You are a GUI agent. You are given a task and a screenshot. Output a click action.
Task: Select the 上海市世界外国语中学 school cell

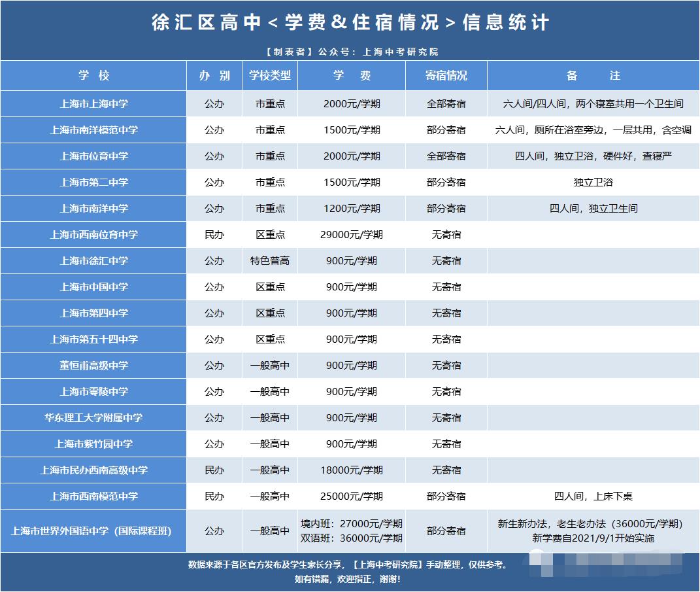pos(93,531)
